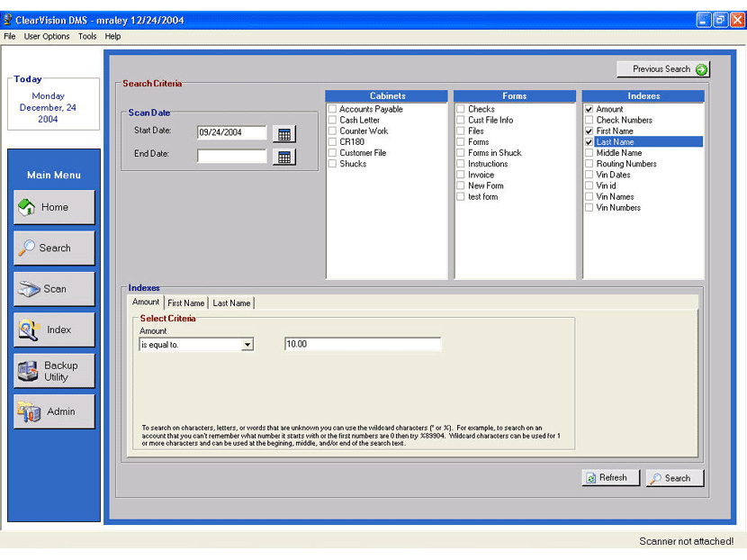
Task: Switch to the Last Name tab
Action: pyautogui.click(x=231, y=303)
